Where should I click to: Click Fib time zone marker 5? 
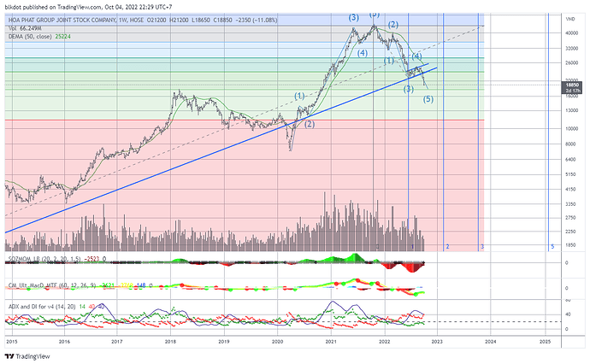(x=552, y=247)
